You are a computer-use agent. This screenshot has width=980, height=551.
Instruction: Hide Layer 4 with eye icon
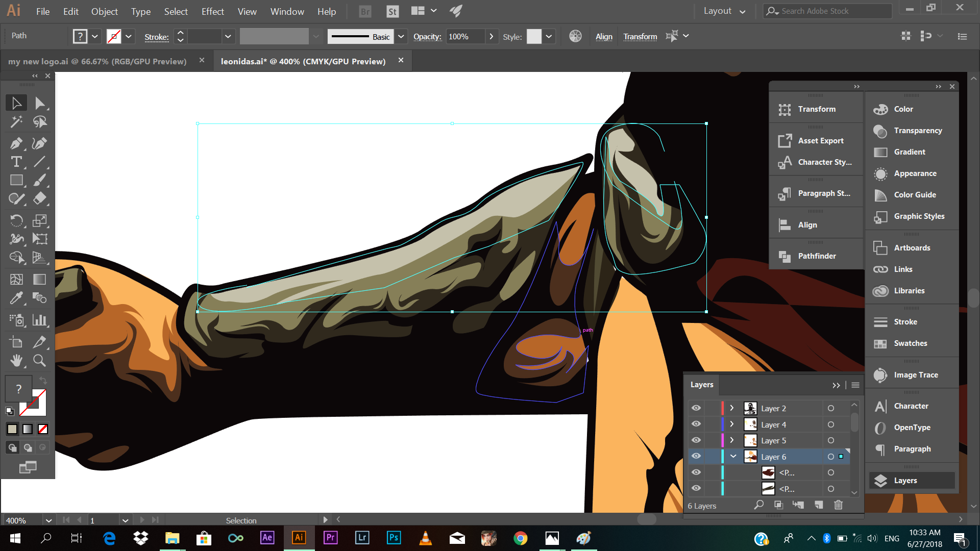point(696,424)
